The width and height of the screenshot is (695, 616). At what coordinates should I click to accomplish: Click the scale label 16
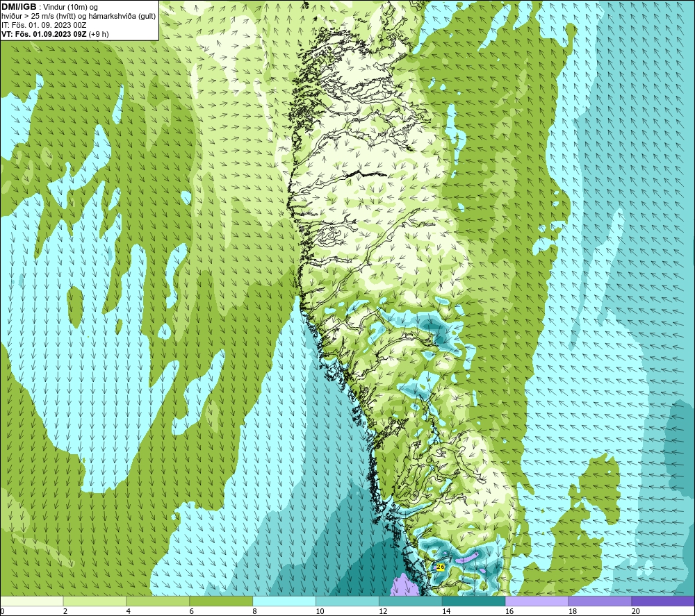tap(509, 612)
